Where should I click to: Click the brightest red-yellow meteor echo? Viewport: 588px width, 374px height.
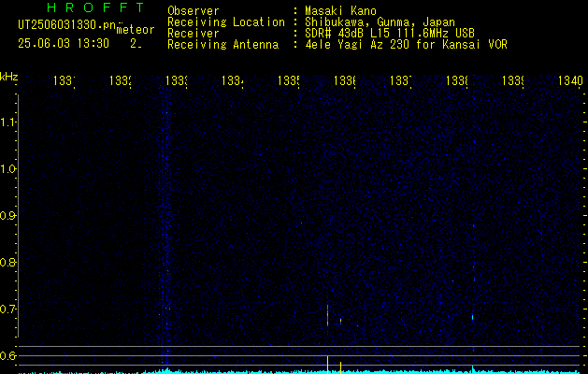(327, 316)
